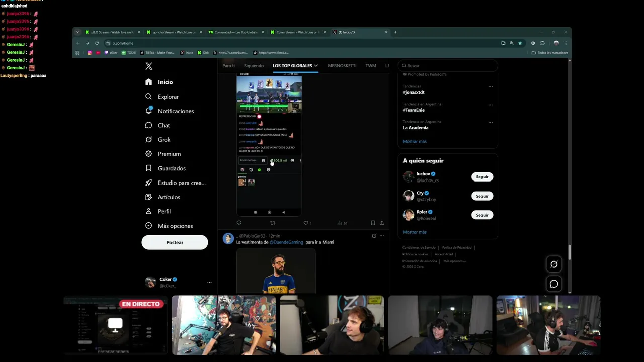Viewport: 644px width, 362px height.
Task: Click Mostrar más under A quién seguir
Action: click(415, 232)
